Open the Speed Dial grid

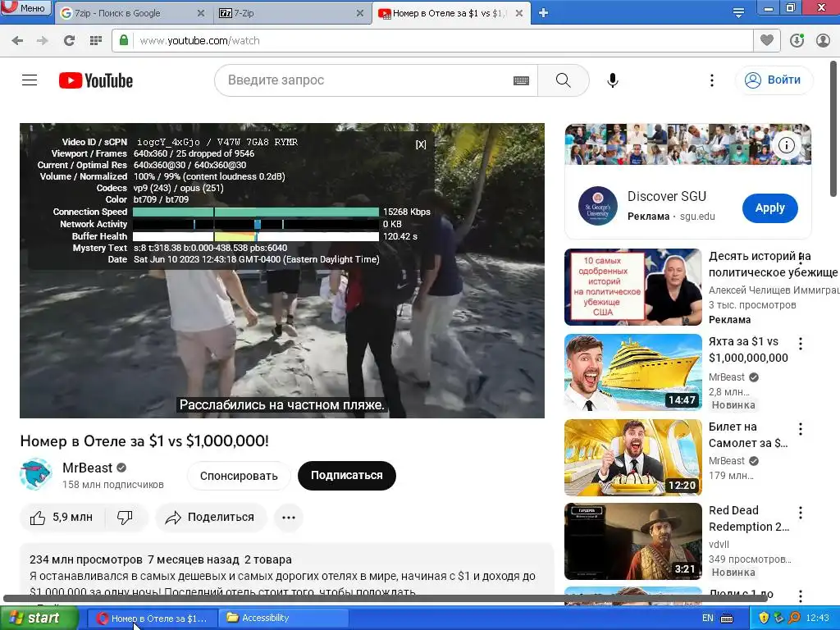click(x=96, y=41)
